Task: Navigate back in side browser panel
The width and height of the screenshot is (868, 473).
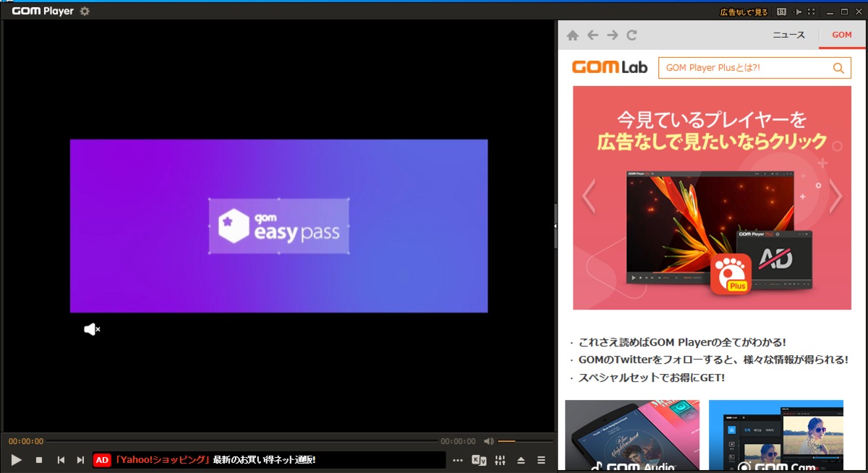Action: (592, 35)
